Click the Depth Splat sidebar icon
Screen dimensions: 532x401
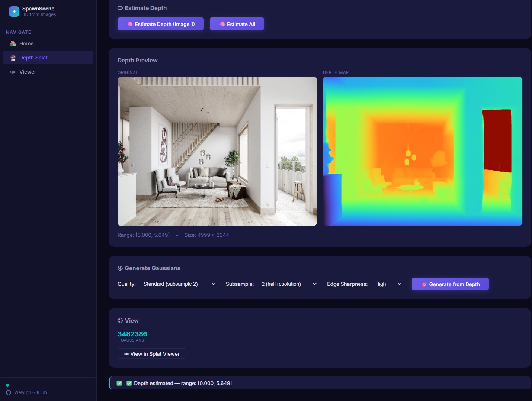[13, 58]
